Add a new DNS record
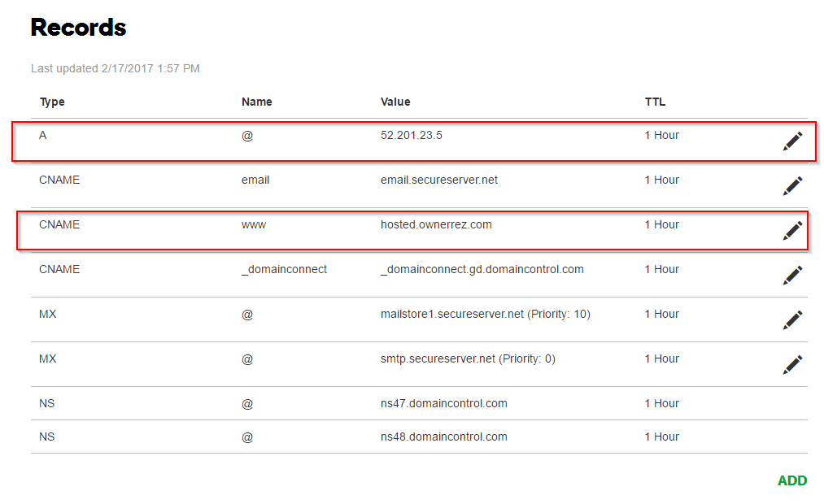Viewport: 824px width, 504px height. pyautogui.click(x=791, y=480)
